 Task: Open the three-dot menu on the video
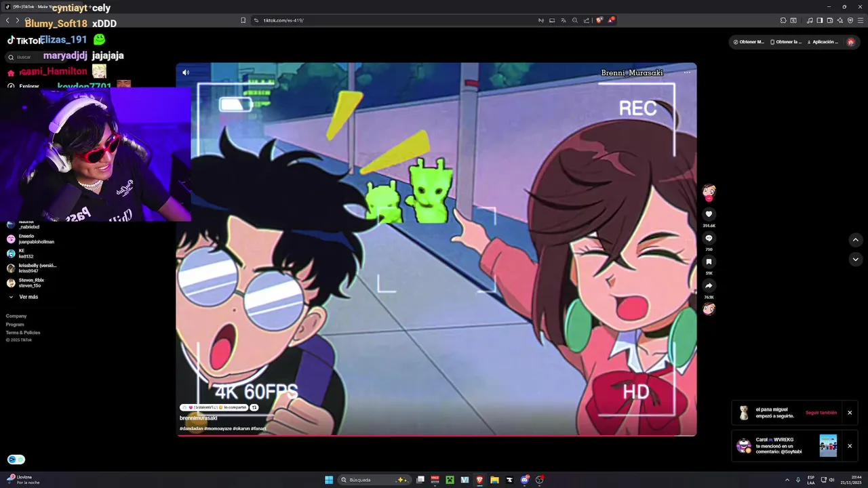687,73
